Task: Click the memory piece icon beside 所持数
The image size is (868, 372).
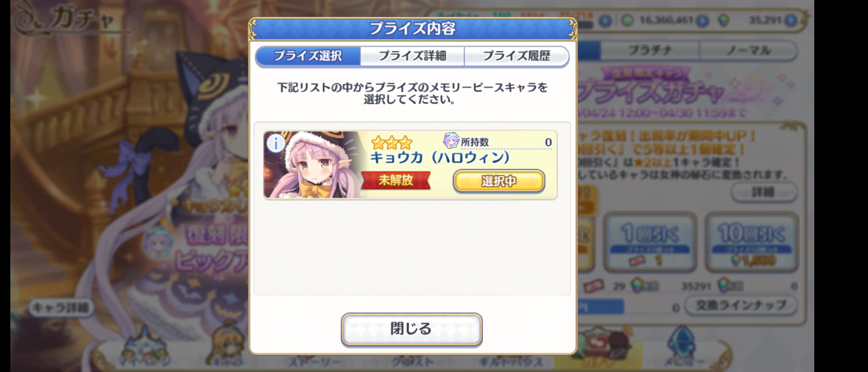Action: coord(451,141)
